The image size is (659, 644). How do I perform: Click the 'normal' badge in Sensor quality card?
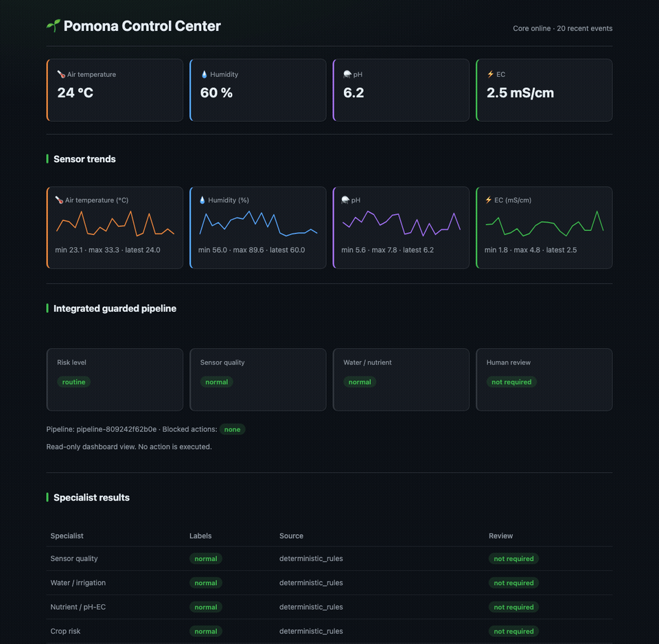(216, 382)
